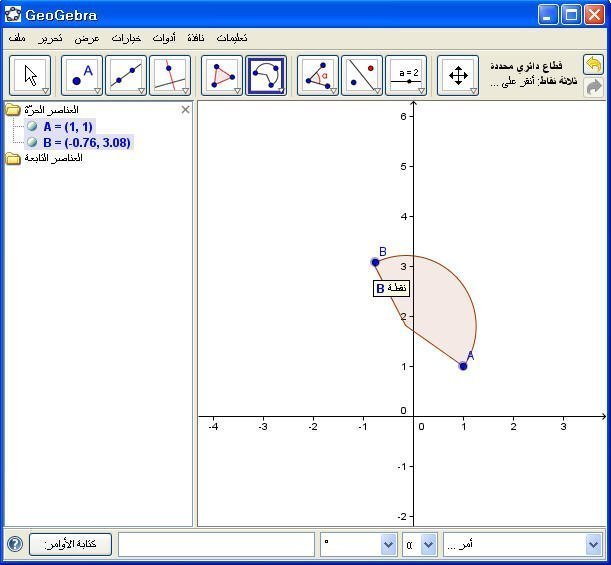
Task: Open the α Greek letter dropdown
Action: click(x=428, y=545)
